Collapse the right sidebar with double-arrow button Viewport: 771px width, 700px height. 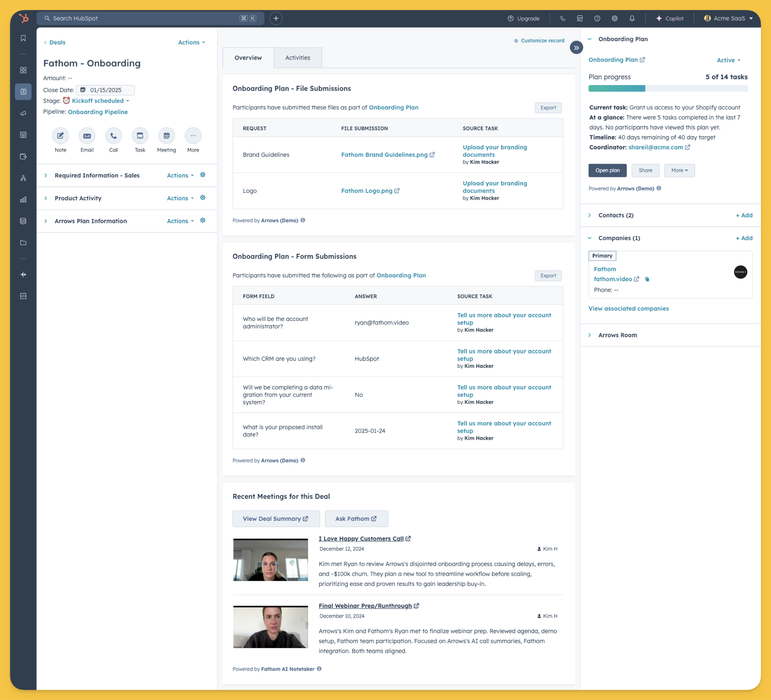pos(576,48)
